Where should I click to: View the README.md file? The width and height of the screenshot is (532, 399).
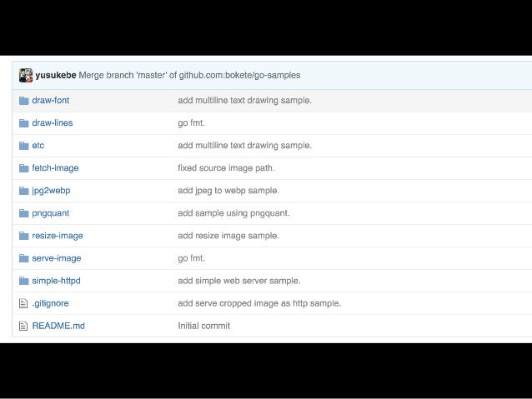(58, 326)
